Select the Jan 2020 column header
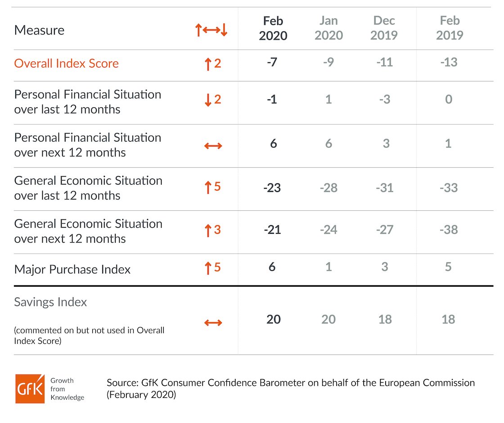The height and width of the screenshot is (423, 504). click(328, 28)
